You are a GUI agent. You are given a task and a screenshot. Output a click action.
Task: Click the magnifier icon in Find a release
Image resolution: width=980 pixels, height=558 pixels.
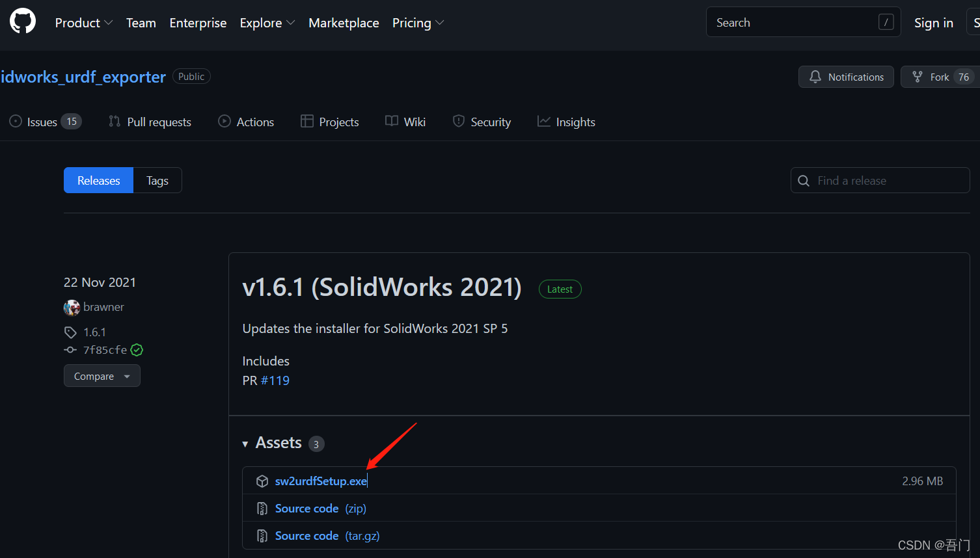804,181
